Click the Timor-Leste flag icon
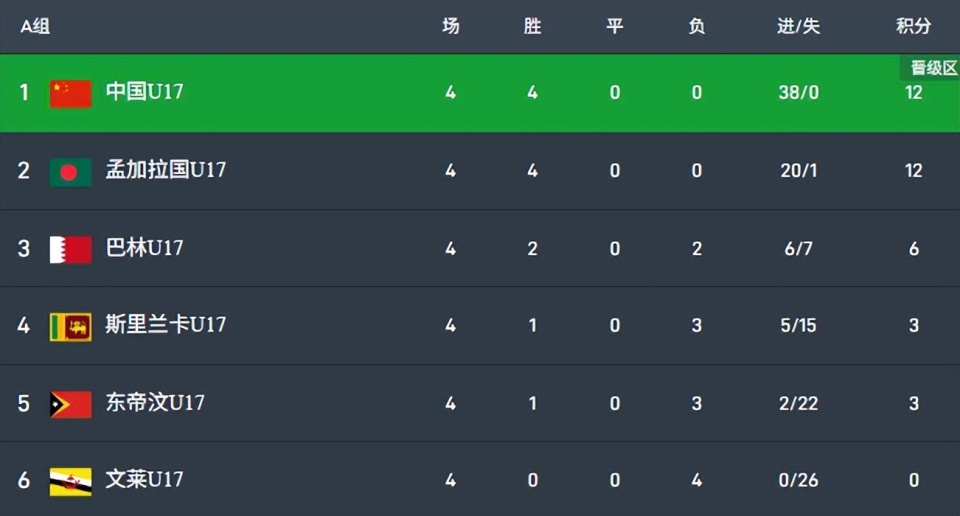The image size is (960, 516). (71, 403)
